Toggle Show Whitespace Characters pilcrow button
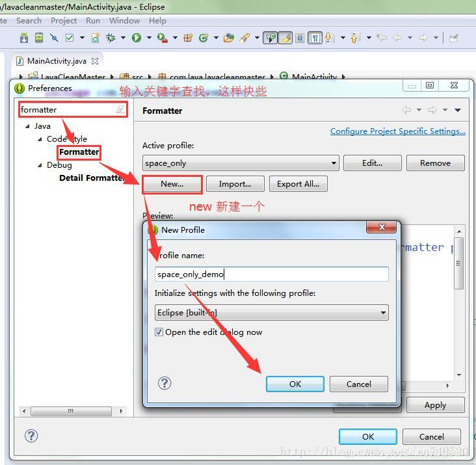This screenshot has width=476, height=465. point(315,38)
